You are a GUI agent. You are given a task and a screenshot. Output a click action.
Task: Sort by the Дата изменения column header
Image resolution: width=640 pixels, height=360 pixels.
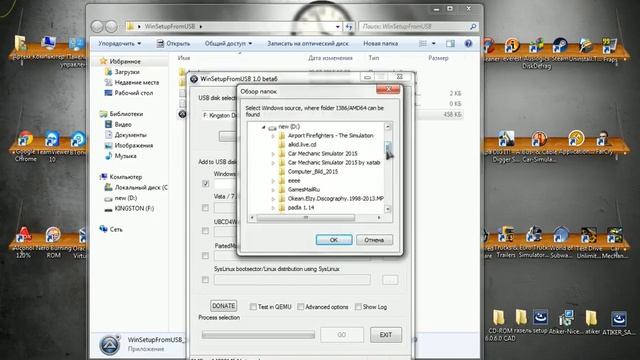pos(330,58)
